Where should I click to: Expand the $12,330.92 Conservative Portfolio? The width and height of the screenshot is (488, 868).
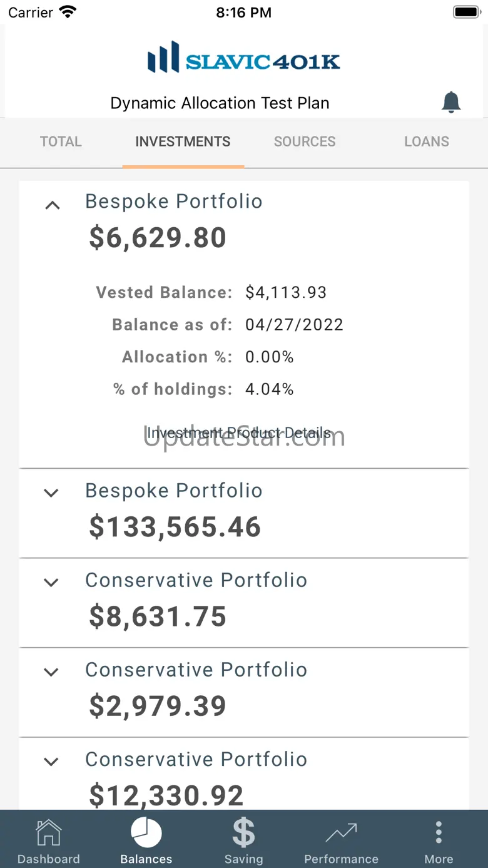pos(51,762)
